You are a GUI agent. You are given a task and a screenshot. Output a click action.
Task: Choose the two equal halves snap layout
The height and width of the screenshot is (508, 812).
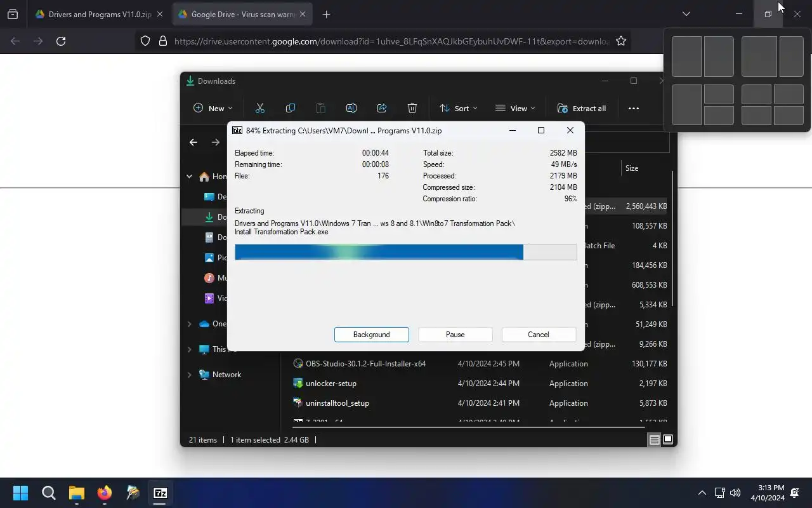click(703, 57)
